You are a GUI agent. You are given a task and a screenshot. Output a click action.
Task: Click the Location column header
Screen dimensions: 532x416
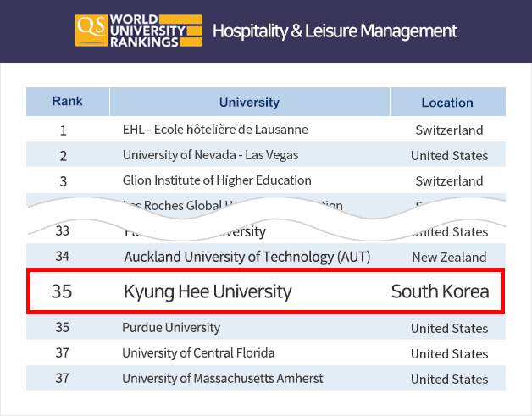447,103
